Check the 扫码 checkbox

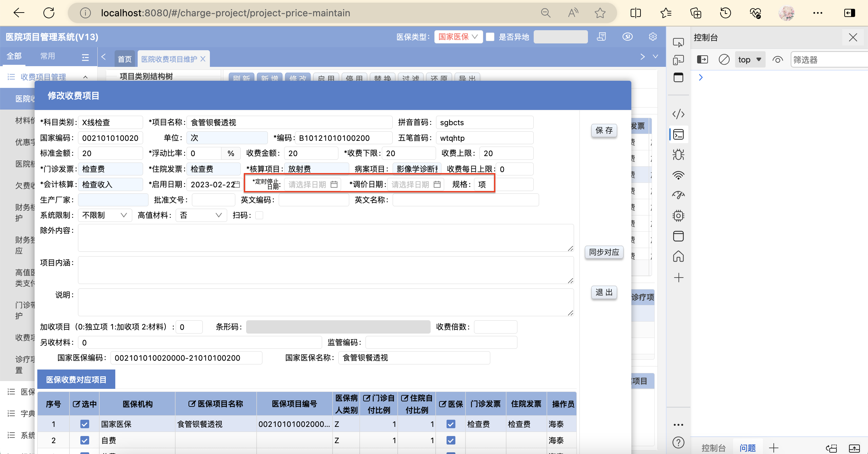pos(259,215)
